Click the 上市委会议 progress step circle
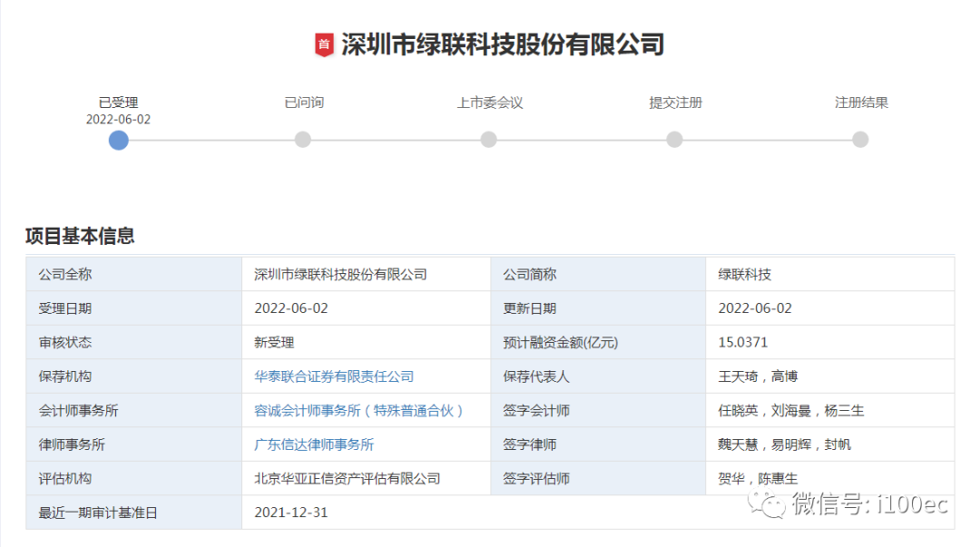 pyautogui.click(x=489, y=140)
